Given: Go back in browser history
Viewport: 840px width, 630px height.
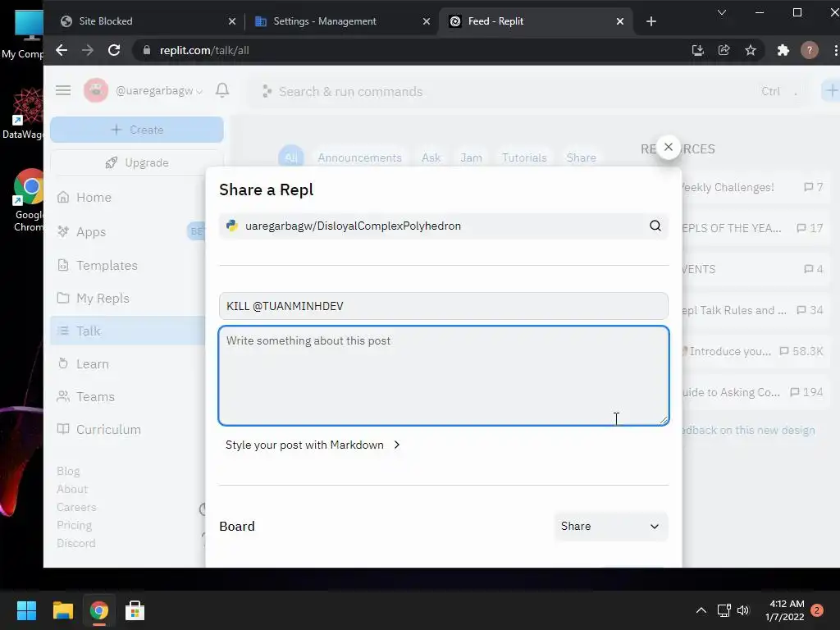Looking at the screenshot, I should pyautogui.click(x=62, y=50).
